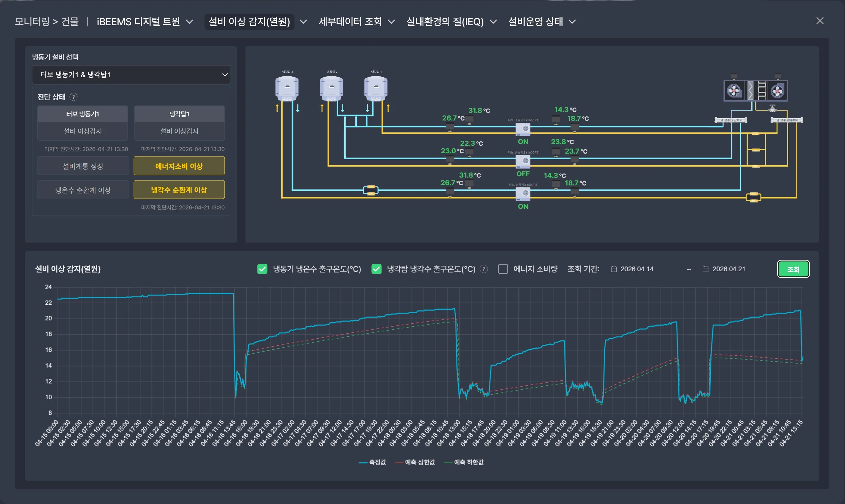Screen dimensions: 845x504
Task: Select the 터보 냉동기1 chiller icon showing ON
Action: [523, 129]
